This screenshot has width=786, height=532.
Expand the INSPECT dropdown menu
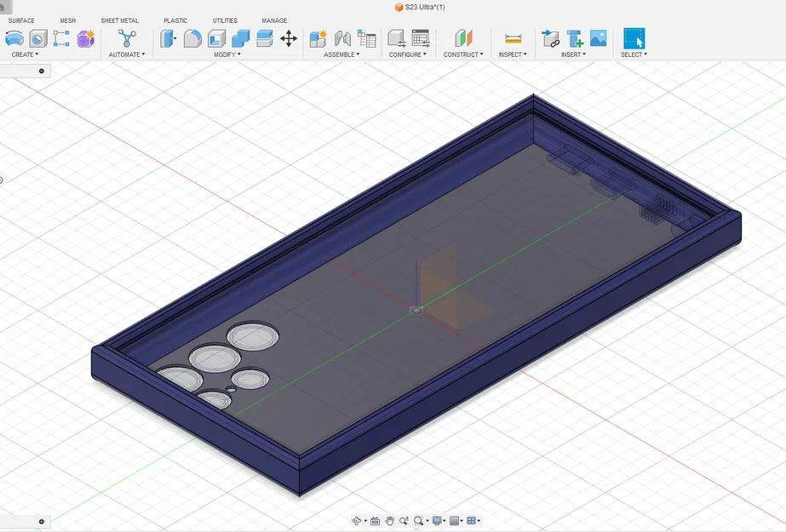coord(513,54)
